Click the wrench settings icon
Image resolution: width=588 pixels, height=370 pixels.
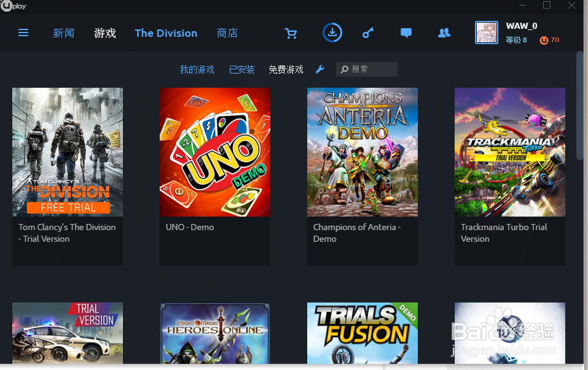(319, 69)
